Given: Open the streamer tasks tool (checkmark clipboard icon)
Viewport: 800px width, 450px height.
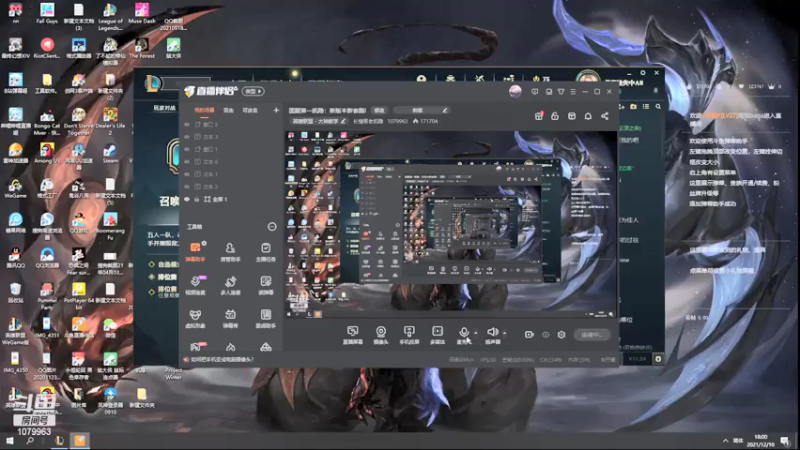Looking at the screenshot, I should [x=265, y=252].
